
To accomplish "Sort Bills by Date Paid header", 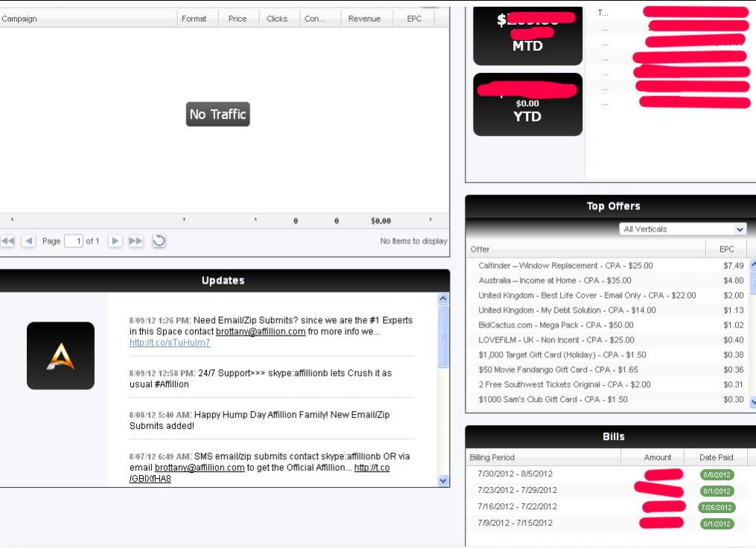I will (x=716, y=457).
